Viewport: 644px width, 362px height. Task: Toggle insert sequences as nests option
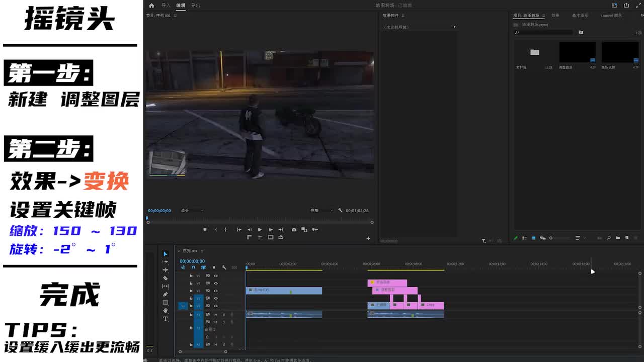(183, 267)
